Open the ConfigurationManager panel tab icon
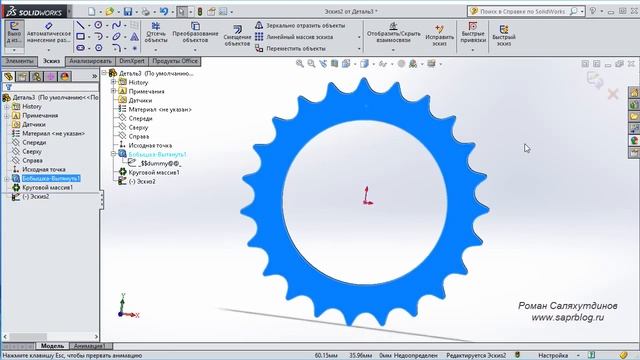The image size is (640, 360). (37, 76)
